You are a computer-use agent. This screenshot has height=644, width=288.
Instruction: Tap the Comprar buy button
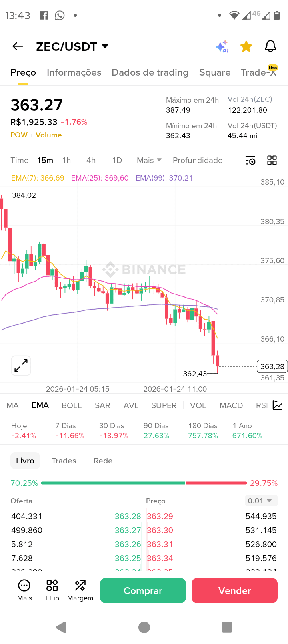[143, 590]
